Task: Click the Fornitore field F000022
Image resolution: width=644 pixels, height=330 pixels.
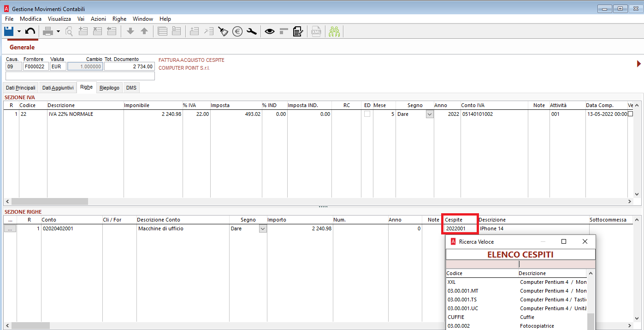Action: click(x=35, y=66)
